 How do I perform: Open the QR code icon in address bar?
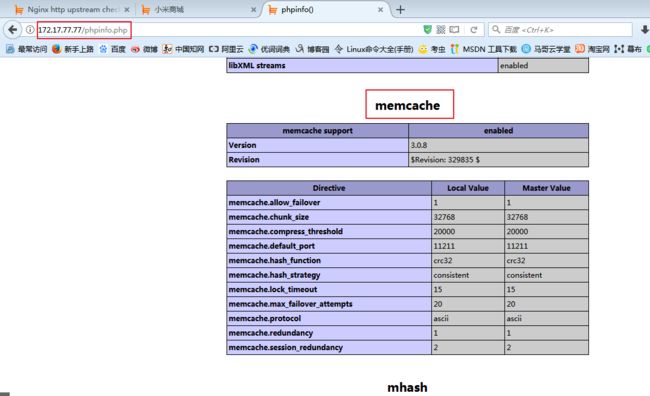(x=441, y=29)
